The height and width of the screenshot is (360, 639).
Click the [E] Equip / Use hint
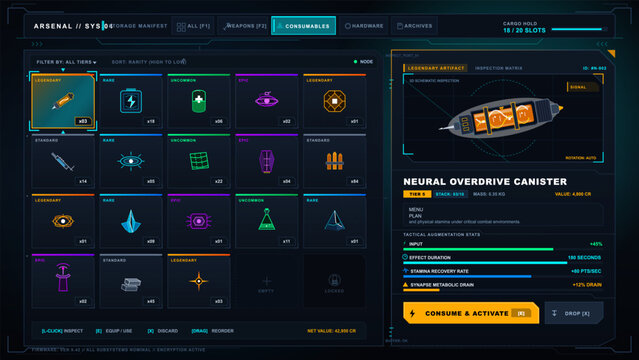pyautogui.click(x=114, y=331)
